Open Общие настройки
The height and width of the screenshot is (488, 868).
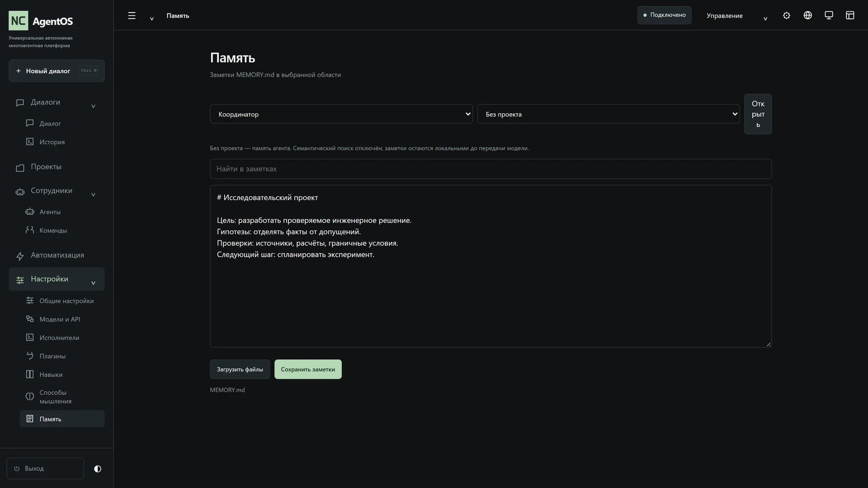(66, 301)
